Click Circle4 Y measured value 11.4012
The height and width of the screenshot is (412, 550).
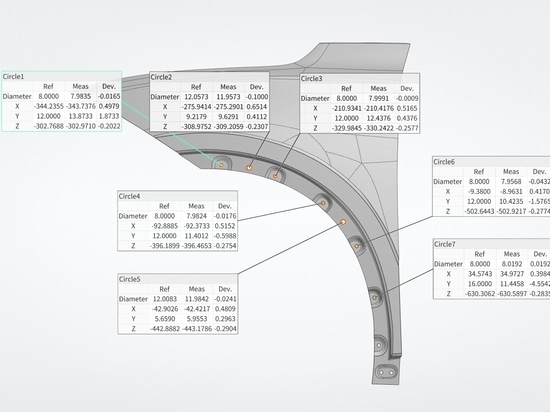[196, 236]
